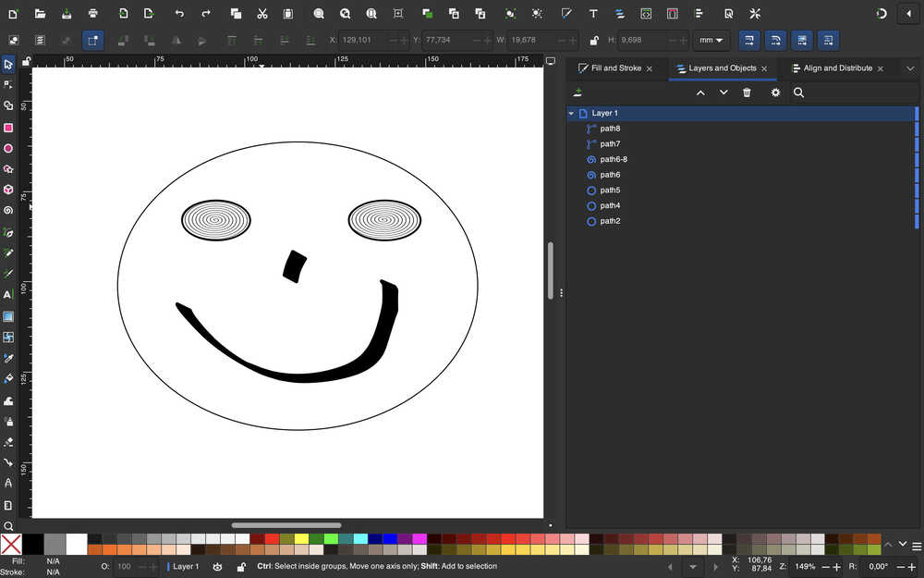The width and height of the screenshot is (924, 578).
Task: Toggle current layer lock in status bar
Action: tap(241, 566)
